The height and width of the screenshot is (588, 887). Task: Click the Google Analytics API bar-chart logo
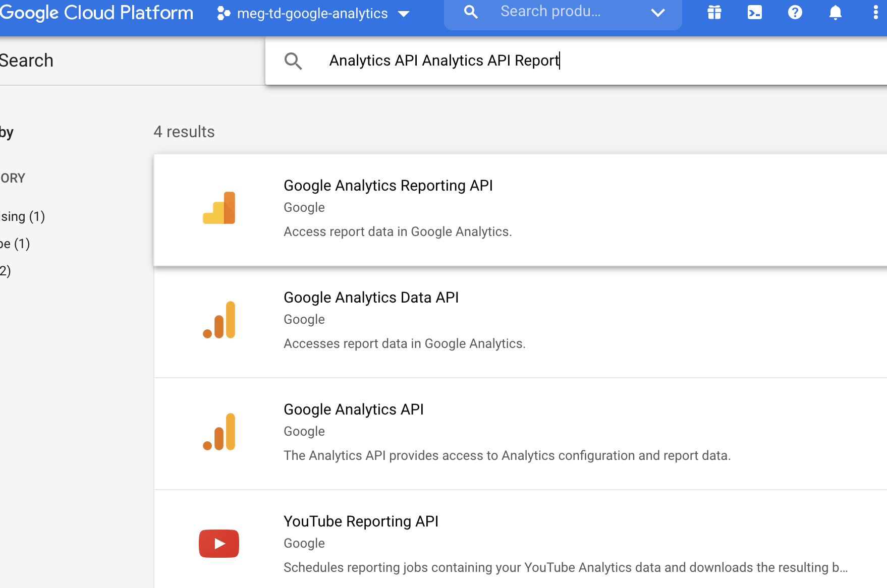219,432
